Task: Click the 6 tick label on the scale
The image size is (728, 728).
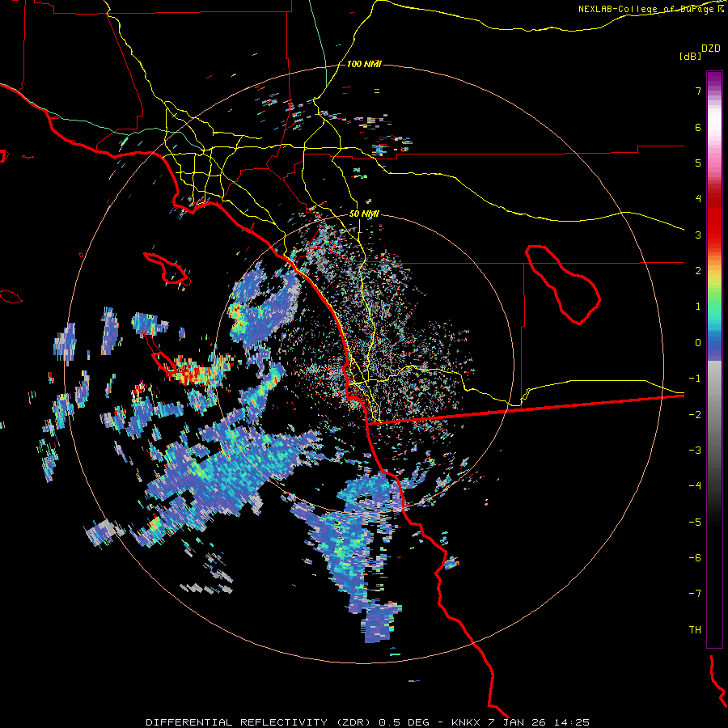Action: pyautogui.click(x=698, y=127)
